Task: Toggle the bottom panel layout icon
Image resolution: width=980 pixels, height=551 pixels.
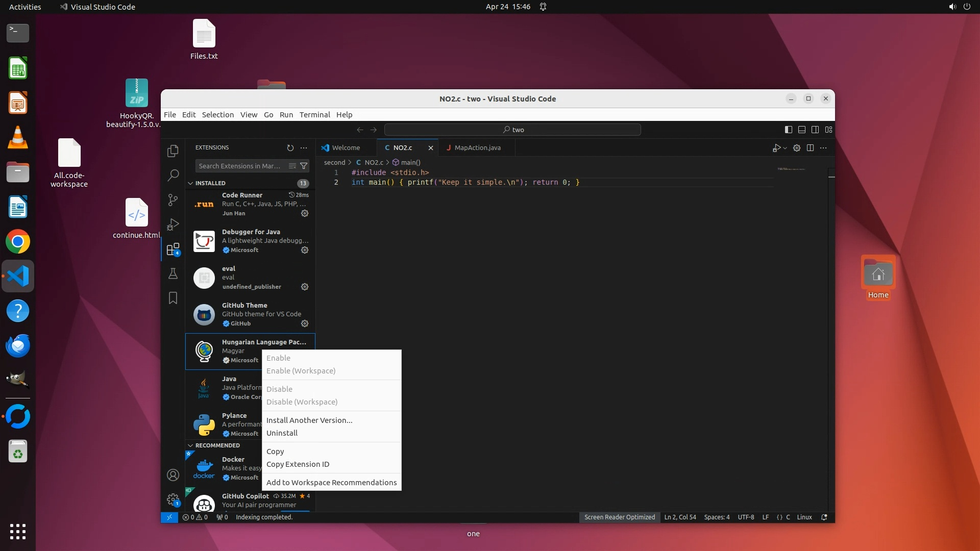Action: pyautogui.click(x=802, y=130)
